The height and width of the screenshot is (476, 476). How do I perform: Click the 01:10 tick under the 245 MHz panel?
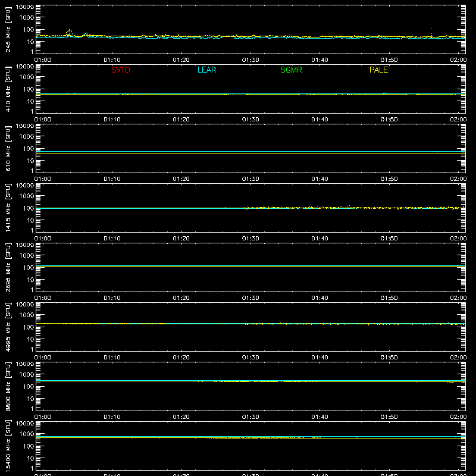coord(112,60)
